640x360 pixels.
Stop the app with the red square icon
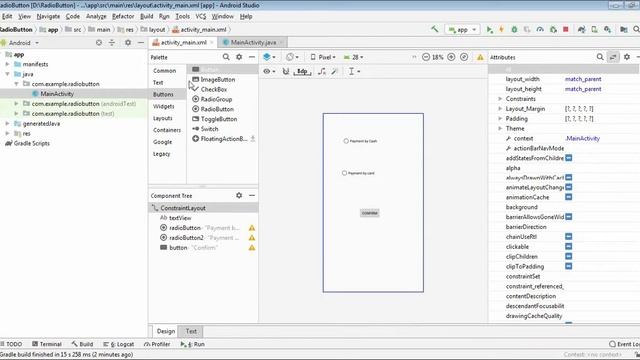[566, 29]
